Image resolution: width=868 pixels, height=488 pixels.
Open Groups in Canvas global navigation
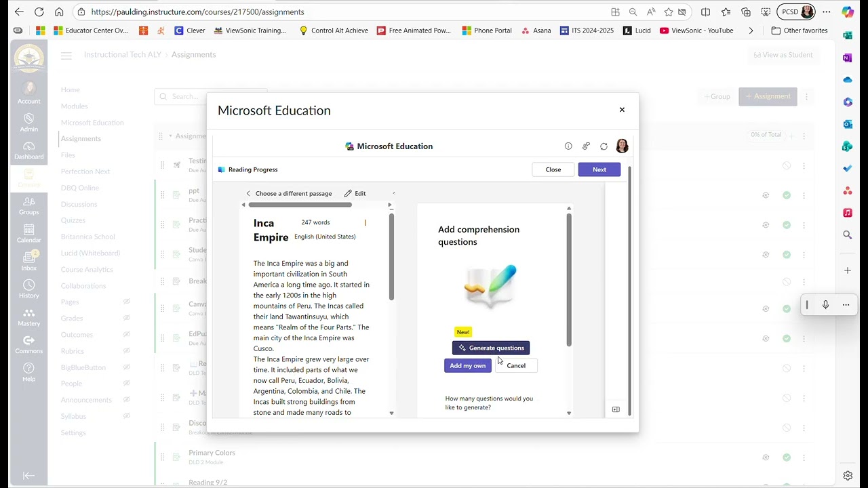(28, 205)
